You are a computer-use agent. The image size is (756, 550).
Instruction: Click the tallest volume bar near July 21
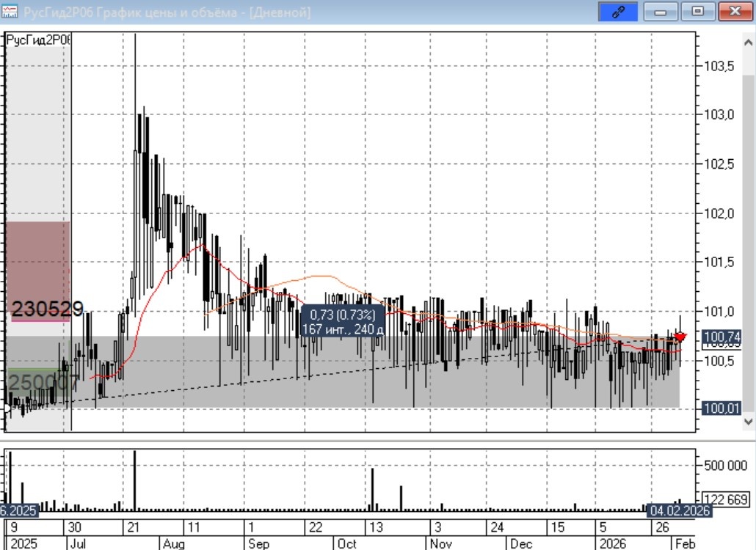pyautogui.click(x=134, y=480)
